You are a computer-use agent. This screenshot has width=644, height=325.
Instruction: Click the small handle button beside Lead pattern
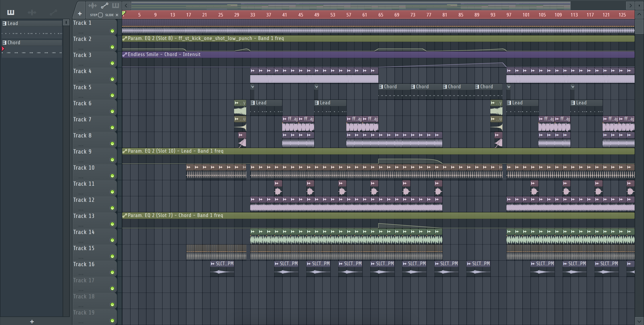[x=66, y=23]
